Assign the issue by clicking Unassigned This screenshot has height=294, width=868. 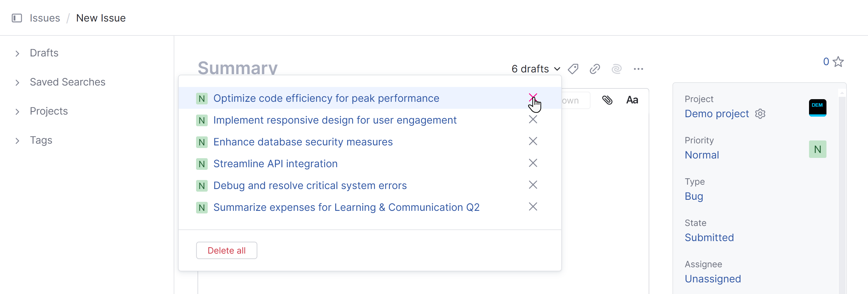pyautogui.click(x=712, y=279)
